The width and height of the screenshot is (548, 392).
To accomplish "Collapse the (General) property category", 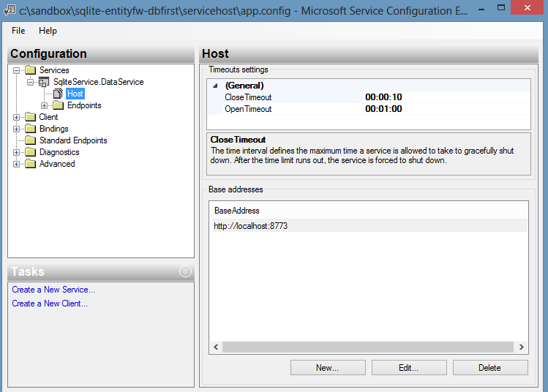I will [216, 86].
